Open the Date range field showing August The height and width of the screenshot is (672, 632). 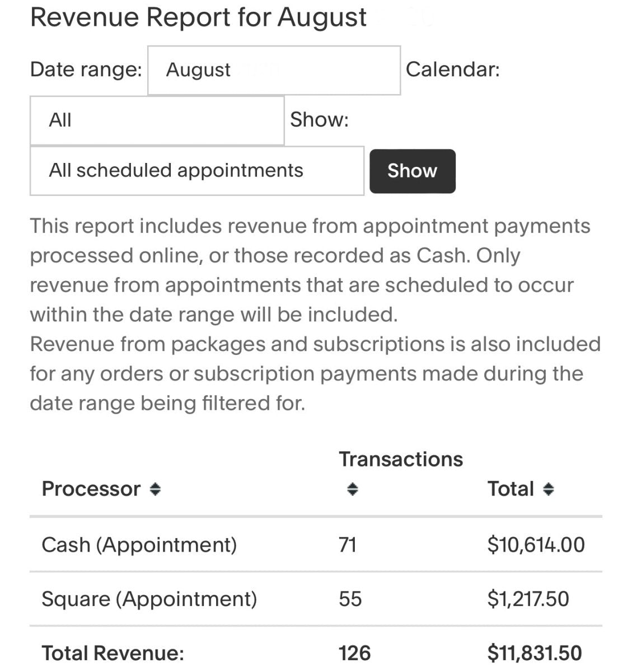coord(274,71)
